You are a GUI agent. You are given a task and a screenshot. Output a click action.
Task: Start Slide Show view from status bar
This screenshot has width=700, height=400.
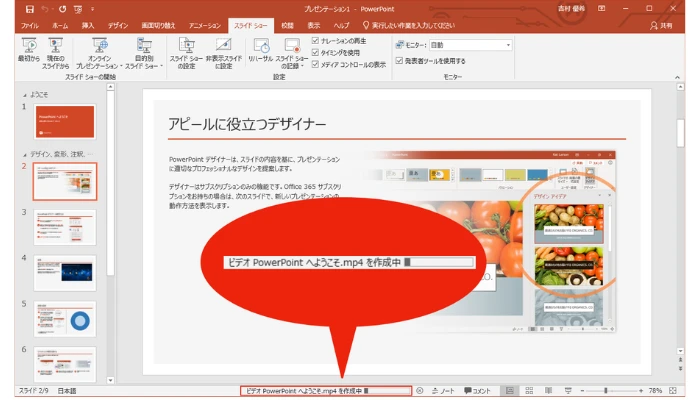(568, 391)
